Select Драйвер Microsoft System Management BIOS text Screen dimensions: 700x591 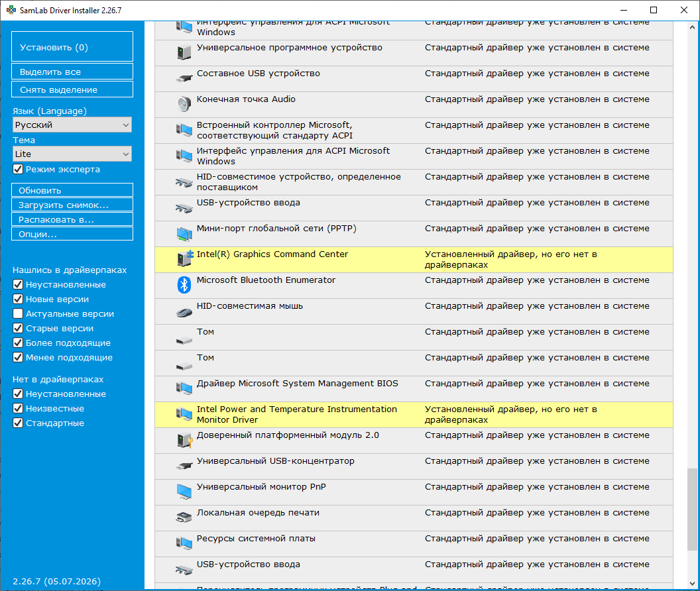[298, 383]
